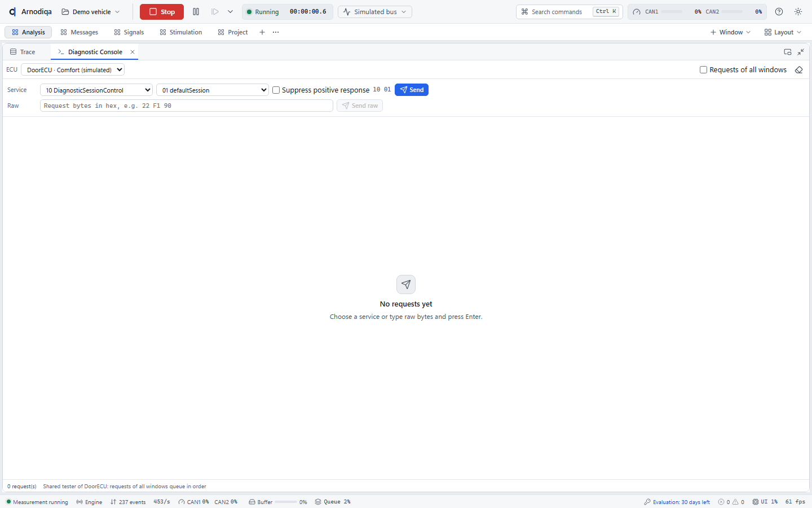Viewport: 812px width, 508px height.
Task: Expand the 10 DiagnosticSessionControl service dropdown
Action: coord(96,90)
